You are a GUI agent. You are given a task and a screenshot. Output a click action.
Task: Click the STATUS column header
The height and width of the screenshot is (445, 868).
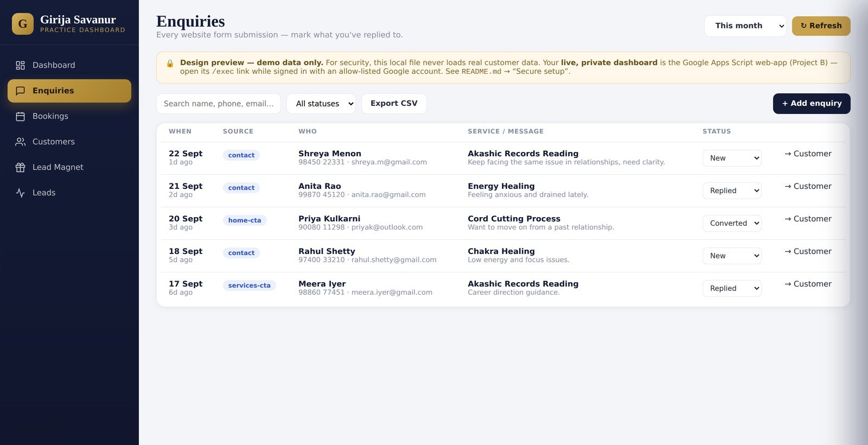717,131
